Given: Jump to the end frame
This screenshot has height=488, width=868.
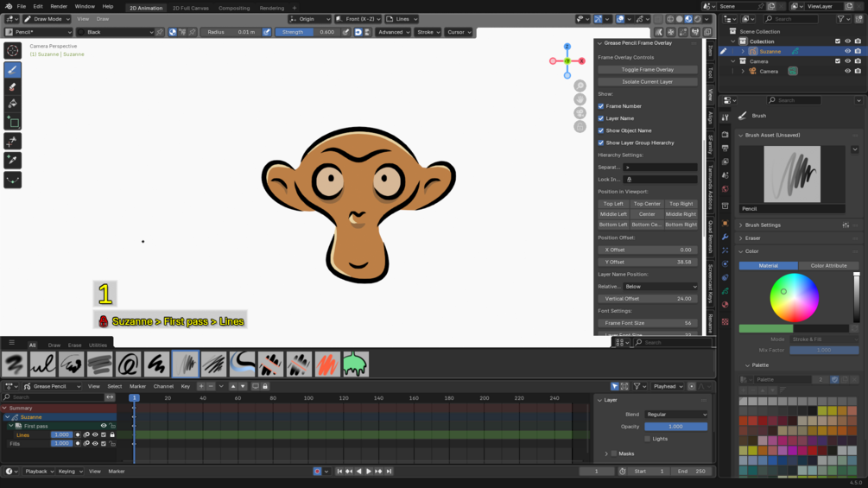Looking at the screenshot, I should pos(389,472).
